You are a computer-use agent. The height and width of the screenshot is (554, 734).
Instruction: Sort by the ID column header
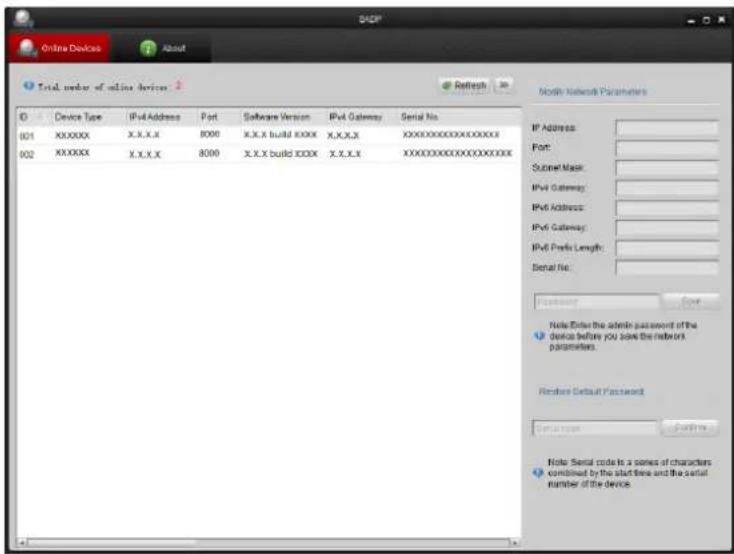click(x=31, y=117)
